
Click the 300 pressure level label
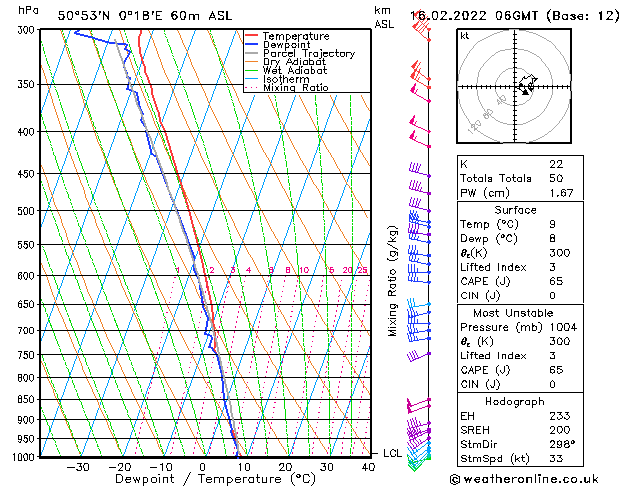click(28, 30)
